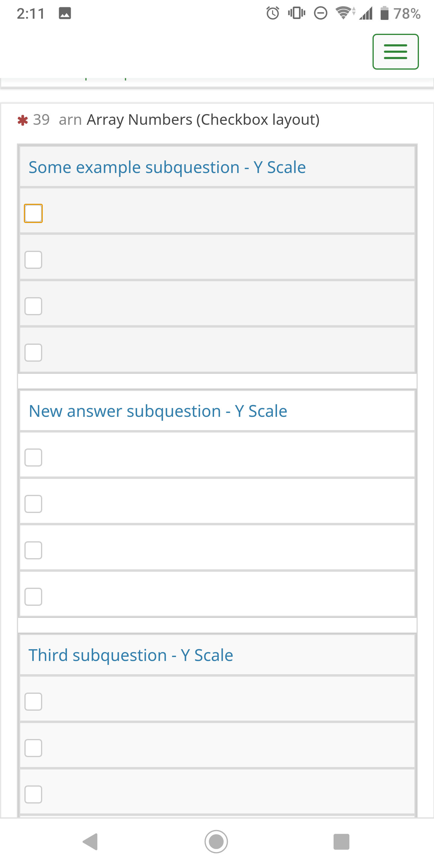Check first checkbox under New answer subquestion
434x868 pixels.
pyautogui.click(x=33, y=458)
